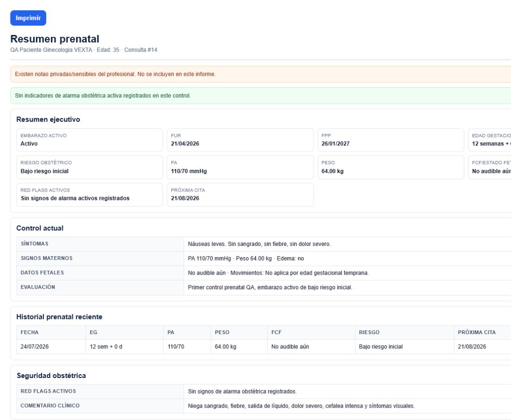The width and height of the screenshot is (511, 420).
Task: Click the "Fecha" column header
Action: [x=29, y=332]
